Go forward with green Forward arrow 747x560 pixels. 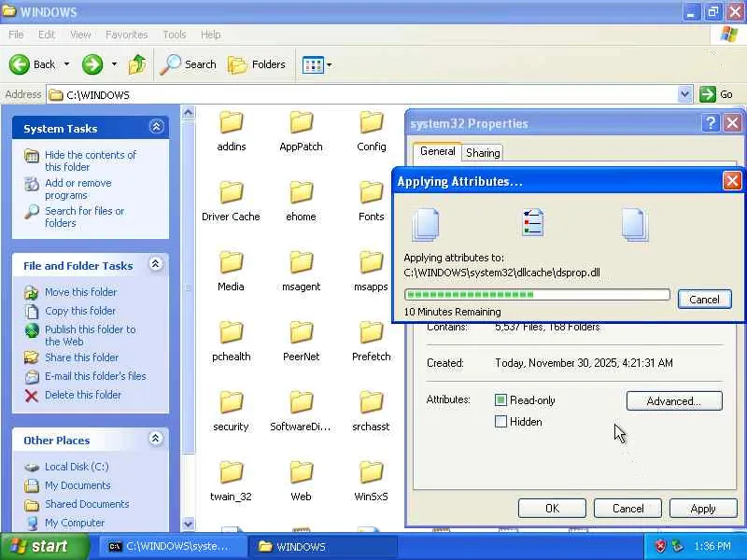click(x=92, y=64)
